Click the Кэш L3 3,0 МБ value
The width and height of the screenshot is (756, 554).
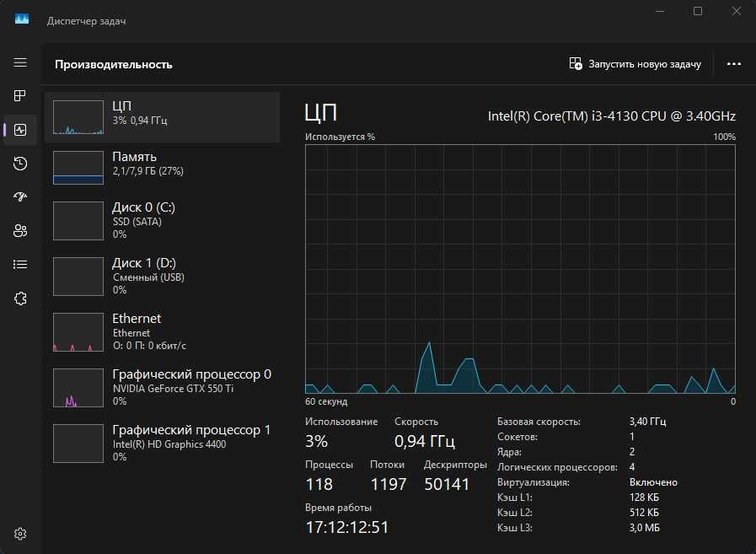coord(644,528)
